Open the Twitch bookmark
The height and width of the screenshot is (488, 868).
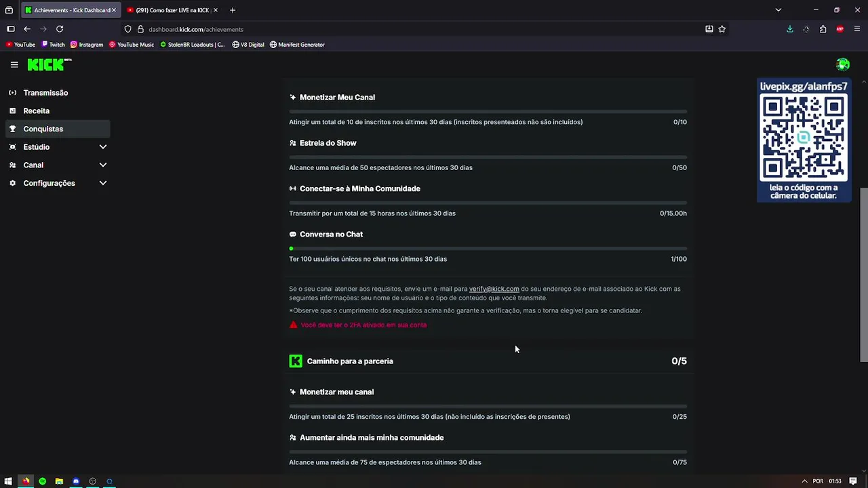click(53, 45)
